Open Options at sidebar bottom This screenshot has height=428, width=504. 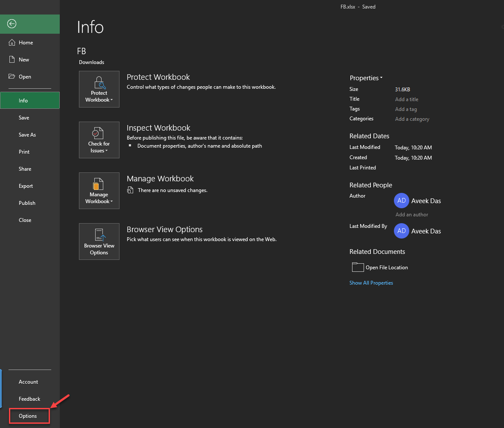28,416
